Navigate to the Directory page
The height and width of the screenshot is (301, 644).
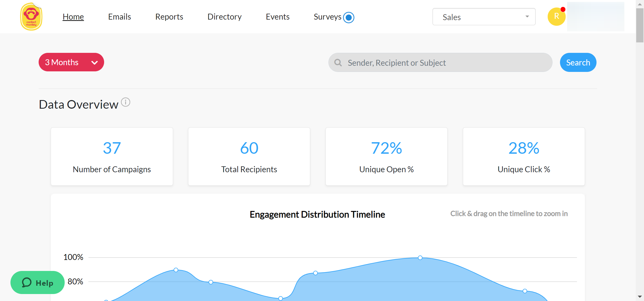click(224, 17)
